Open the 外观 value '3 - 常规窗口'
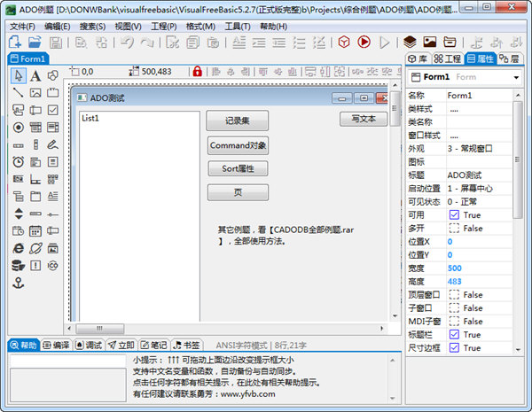 (x=479, y=149)
